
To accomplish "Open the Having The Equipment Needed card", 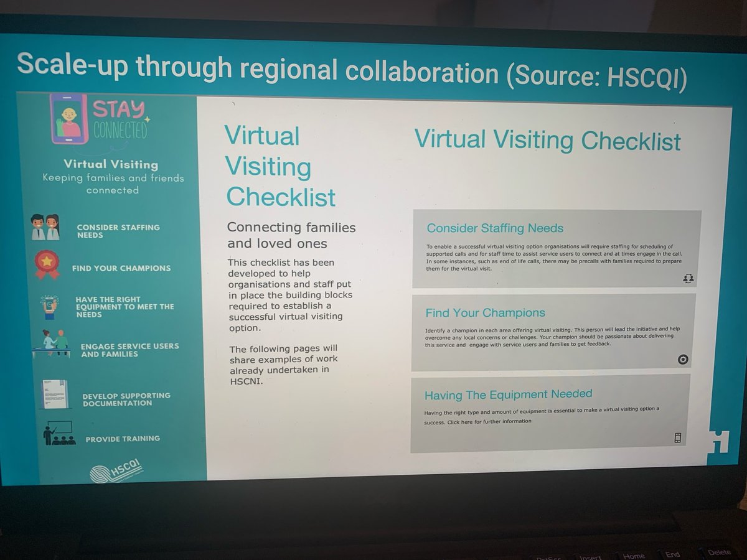I will 507,394.
